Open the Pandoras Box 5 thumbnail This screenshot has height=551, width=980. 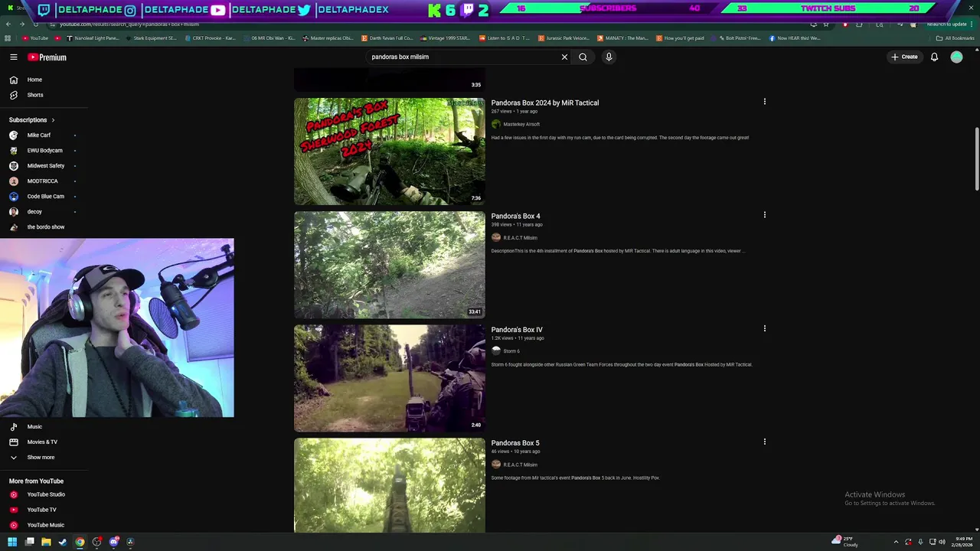[389, 485]
